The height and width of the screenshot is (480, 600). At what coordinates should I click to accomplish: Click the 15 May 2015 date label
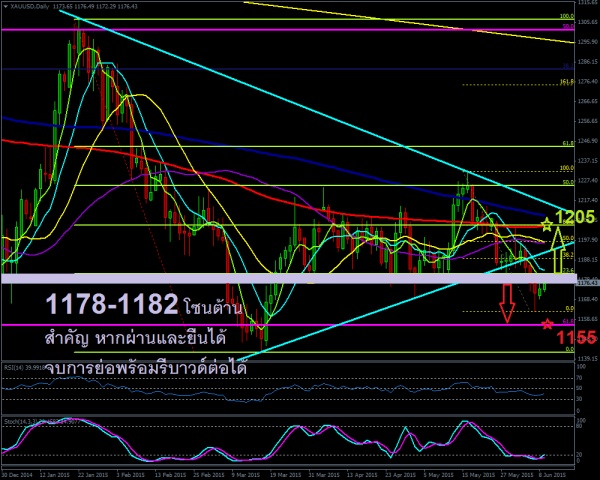(477, 475)
